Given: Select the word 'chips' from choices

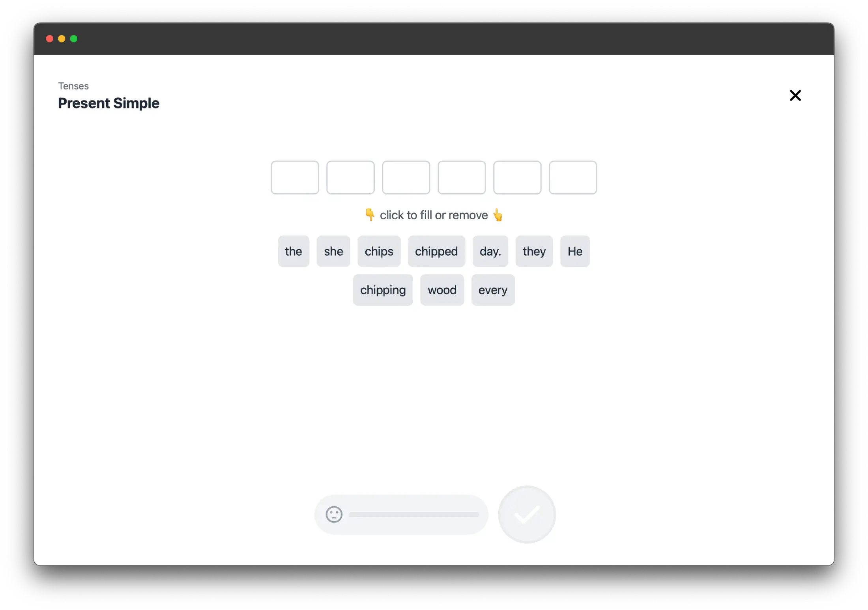Looking at the screenshot, I should 378,251.
